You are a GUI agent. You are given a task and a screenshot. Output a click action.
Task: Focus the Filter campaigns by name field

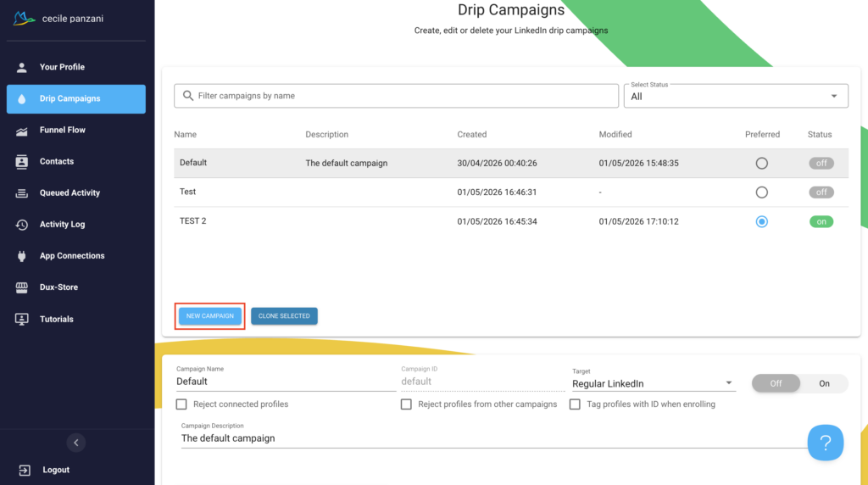pos(397,96)
